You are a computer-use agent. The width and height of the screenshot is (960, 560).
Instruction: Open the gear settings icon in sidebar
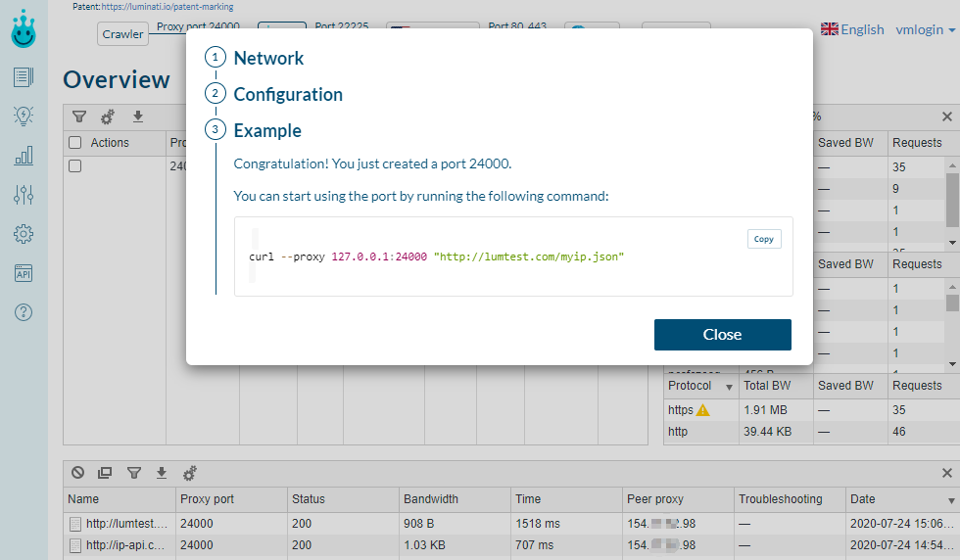[24, 234]
